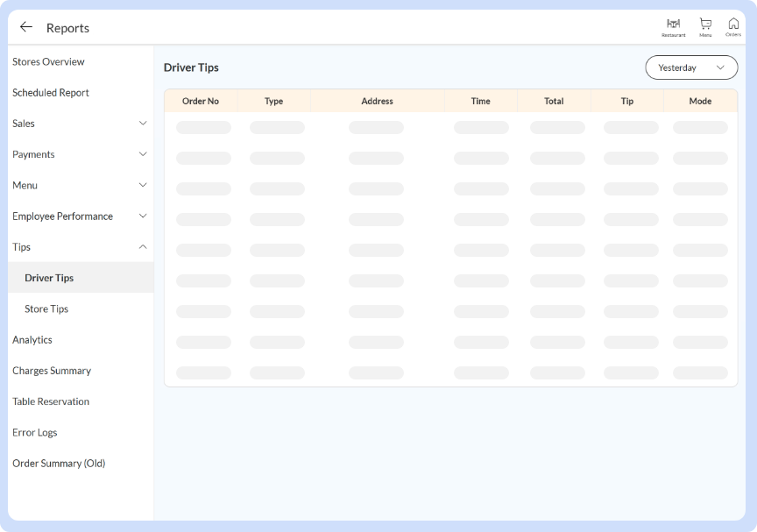
Task: Open the Restaurant section via its icon
Action: [674, 27]
